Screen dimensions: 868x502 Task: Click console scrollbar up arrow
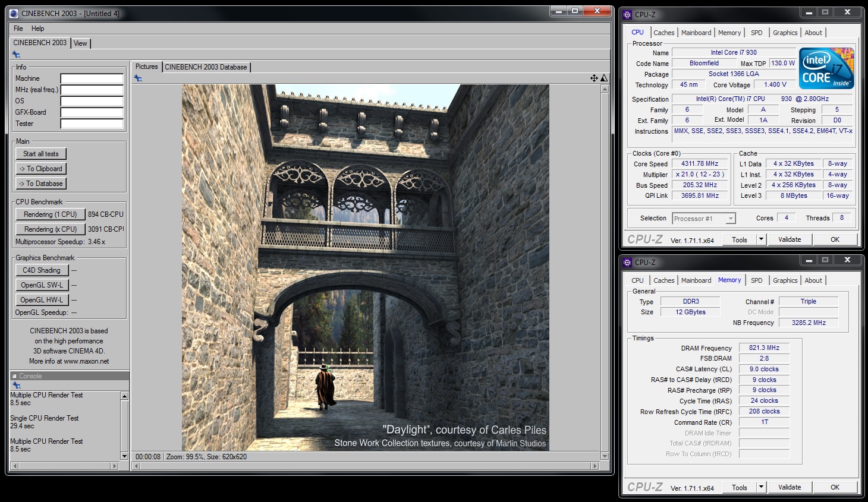click(124, 396)
